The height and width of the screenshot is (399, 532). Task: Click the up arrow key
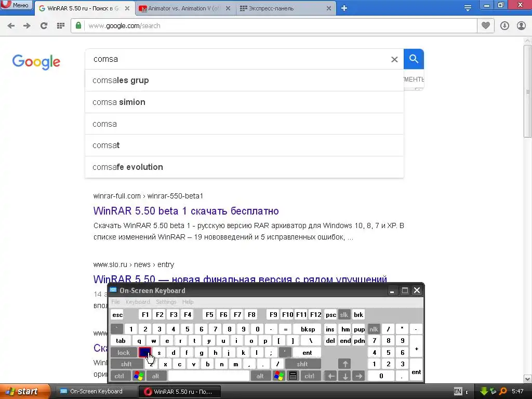(345, 364)
